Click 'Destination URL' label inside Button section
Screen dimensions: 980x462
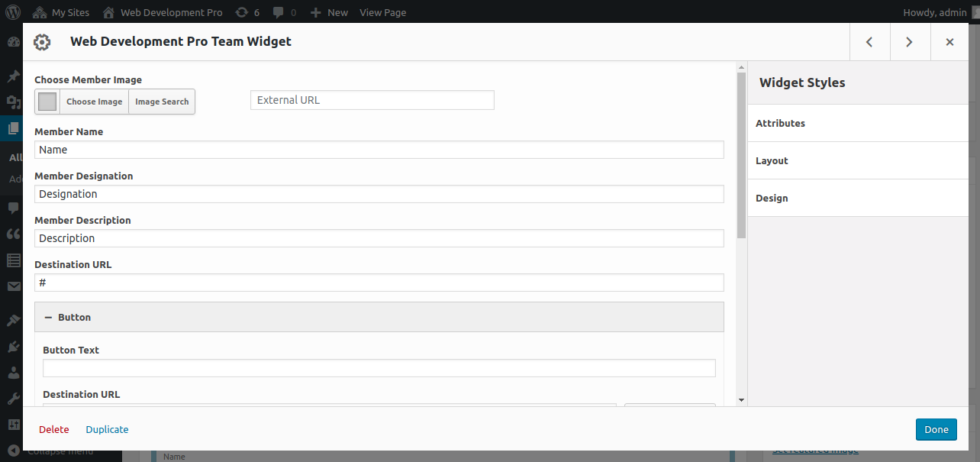click(81, 394)
